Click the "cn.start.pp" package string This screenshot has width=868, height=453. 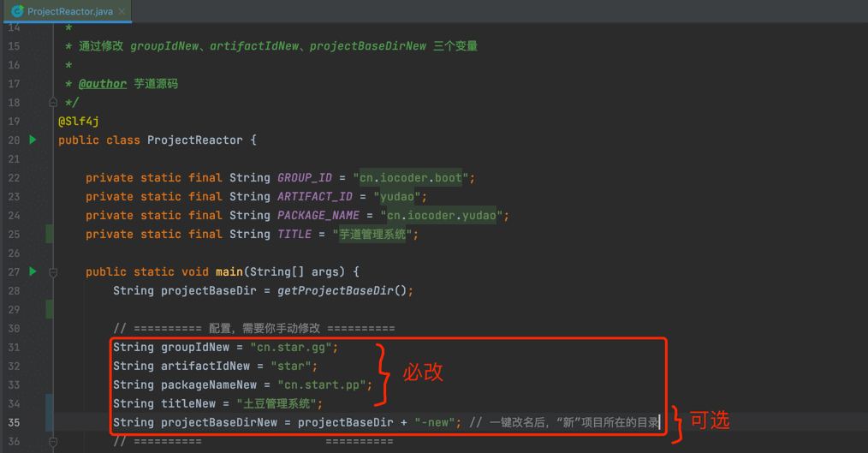click(x=322, y=384)
